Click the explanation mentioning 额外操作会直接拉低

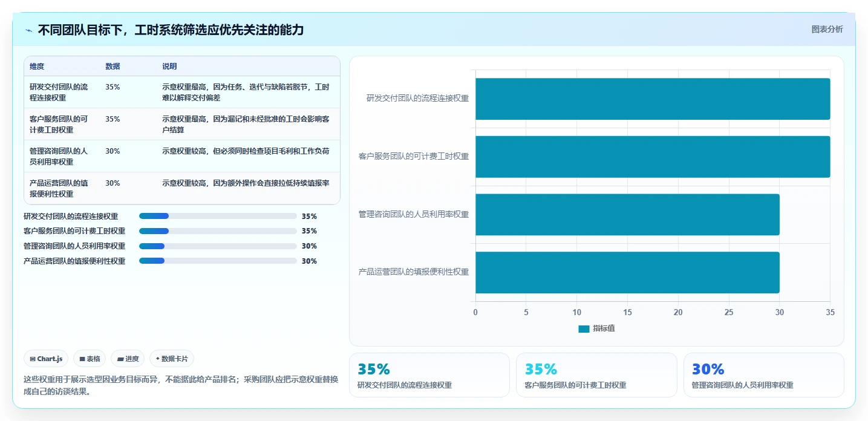point(246,183)
